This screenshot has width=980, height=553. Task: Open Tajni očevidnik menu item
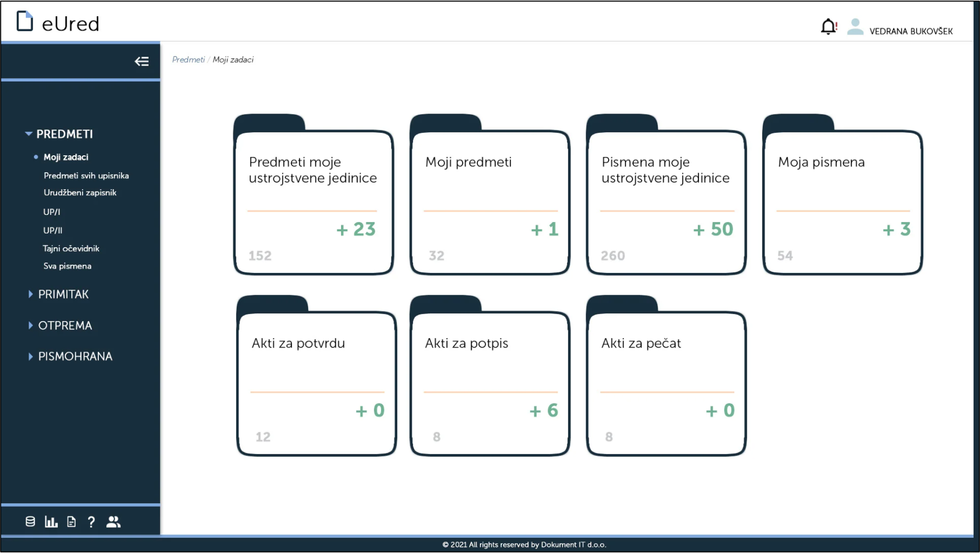pyautogui.click(x=71, y=248)
